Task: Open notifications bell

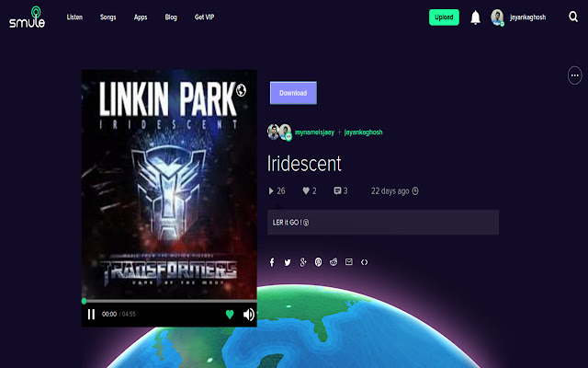Action: pos(476,17)
